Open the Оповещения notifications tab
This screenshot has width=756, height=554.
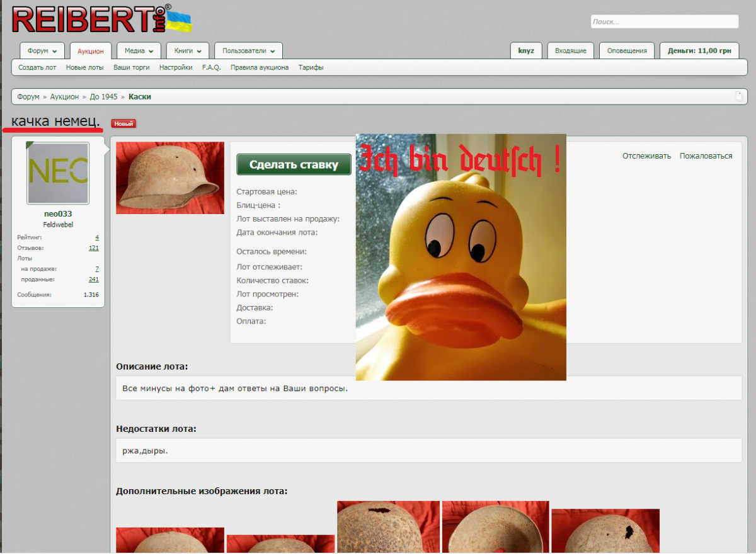(x=627, y=50)
